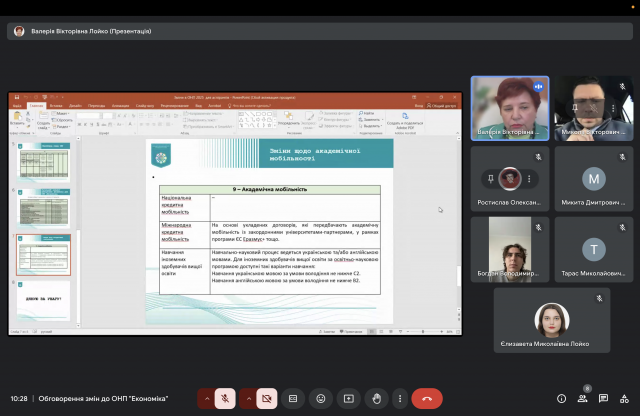Toggle closed captions on
The image size is (640, 416).
click(293, 398)
